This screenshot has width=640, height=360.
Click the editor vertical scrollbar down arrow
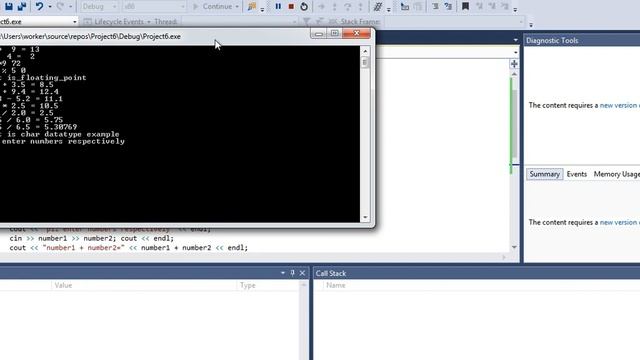tap(514, 247)
